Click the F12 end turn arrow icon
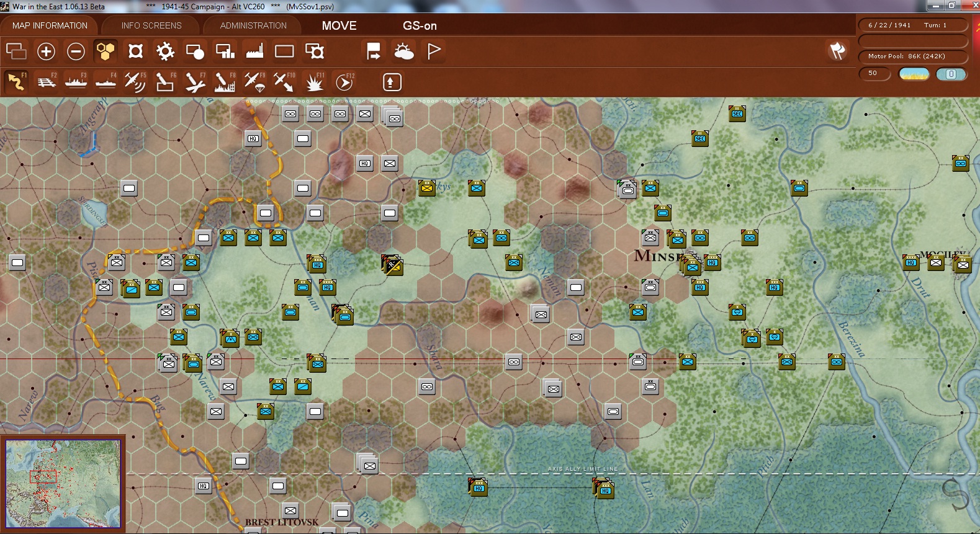The width and height of the screenshot is (980, 534). pos(344,82)
